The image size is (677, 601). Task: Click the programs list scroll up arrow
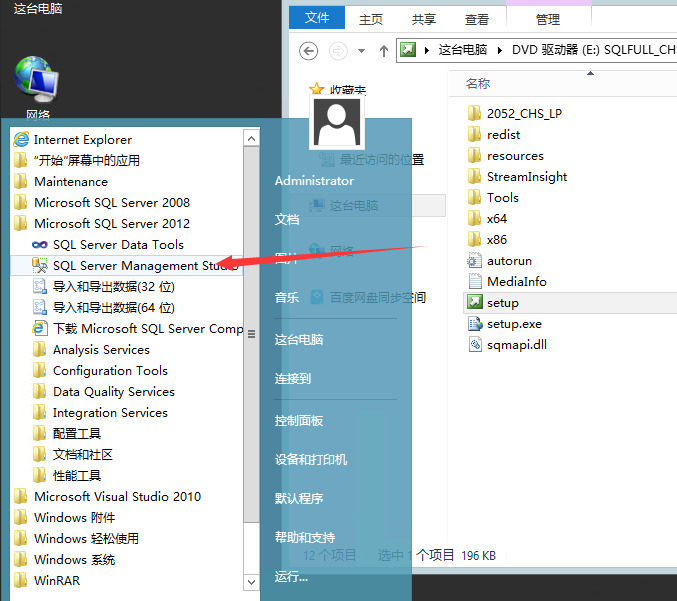[251, 138]
